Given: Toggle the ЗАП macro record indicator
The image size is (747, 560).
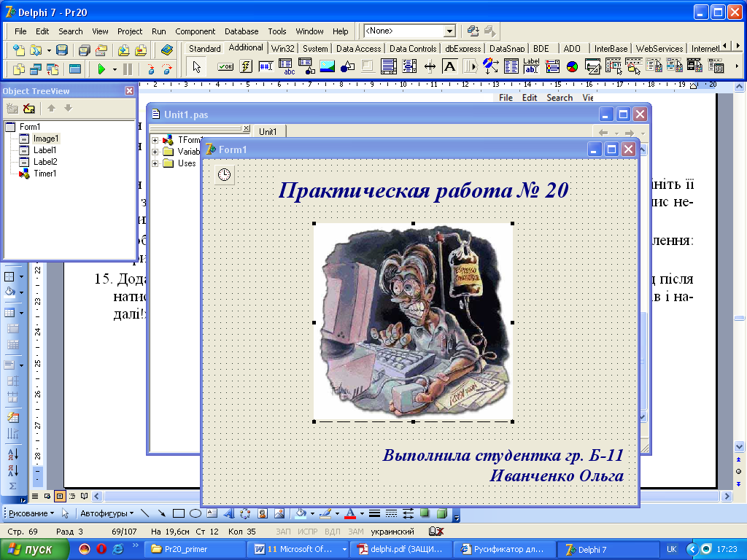Looking at the screenshot, I should coord(283,532).
